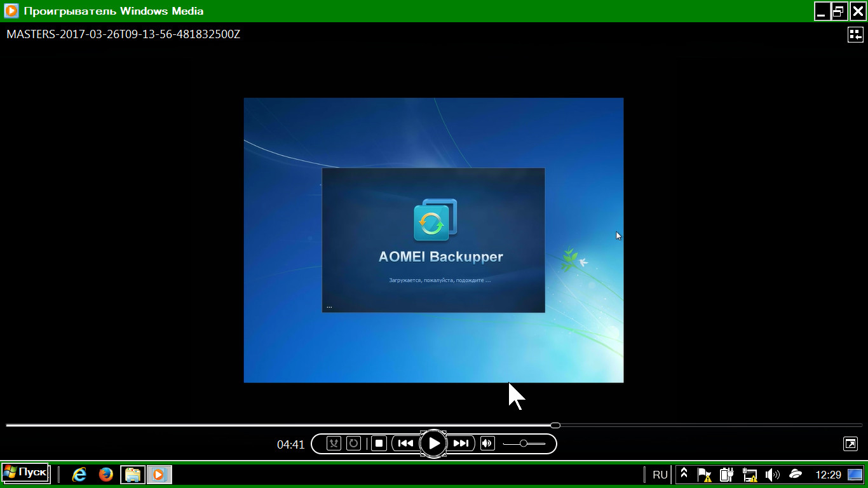Restore down the Media Player window

[839, 11]
